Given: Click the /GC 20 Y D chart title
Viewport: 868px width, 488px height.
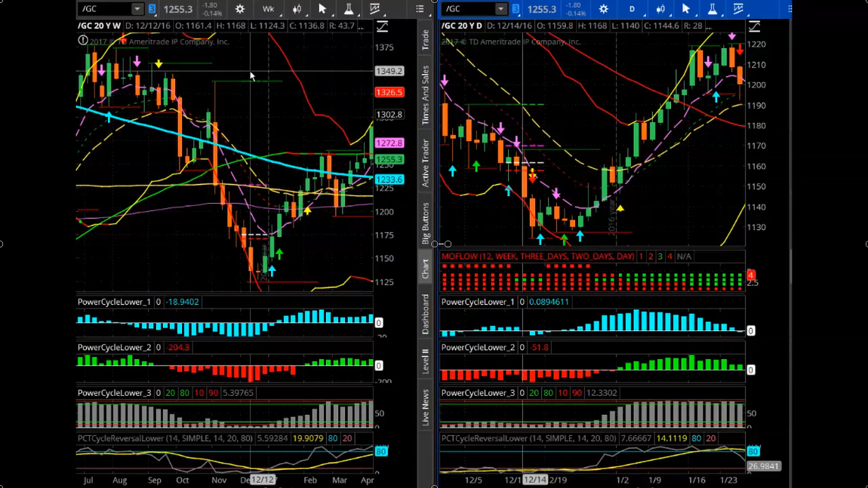Looking at the screenshot, I should (x=462, y=26).
